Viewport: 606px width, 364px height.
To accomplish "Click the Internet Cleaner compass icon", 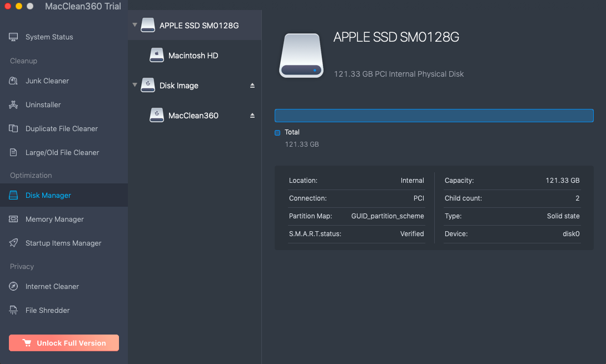I will coord(13,286).
